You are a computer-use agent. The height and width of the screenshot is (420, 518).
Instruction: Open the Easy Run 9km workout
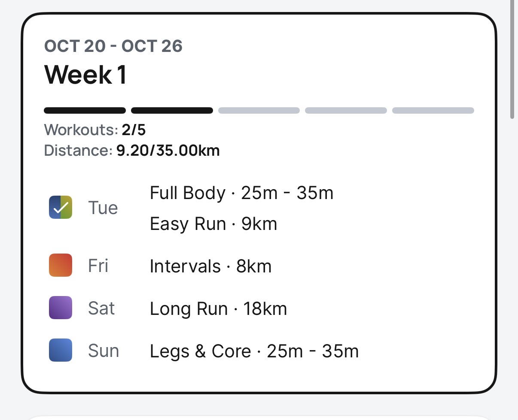213,224
